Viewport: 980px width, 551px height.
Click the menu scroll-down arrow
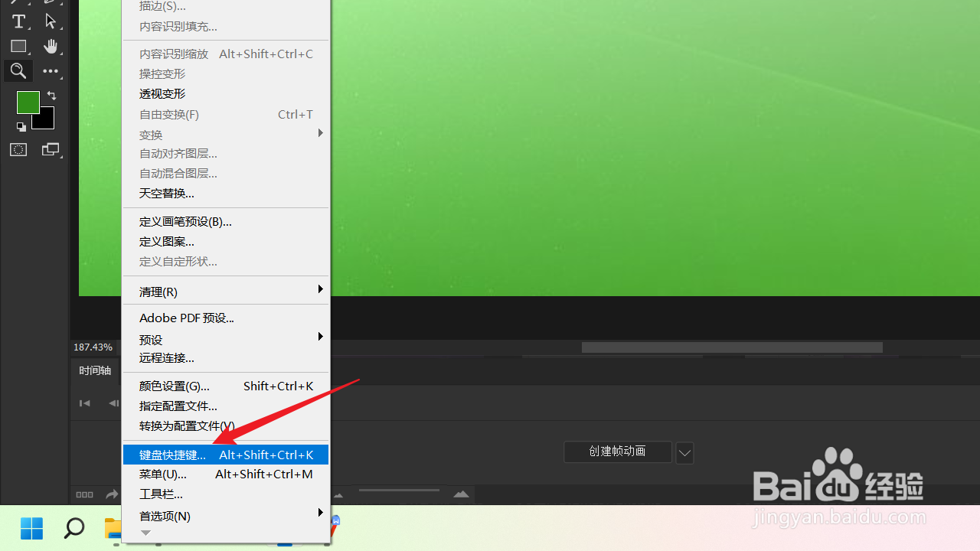[x=146, y=533]
